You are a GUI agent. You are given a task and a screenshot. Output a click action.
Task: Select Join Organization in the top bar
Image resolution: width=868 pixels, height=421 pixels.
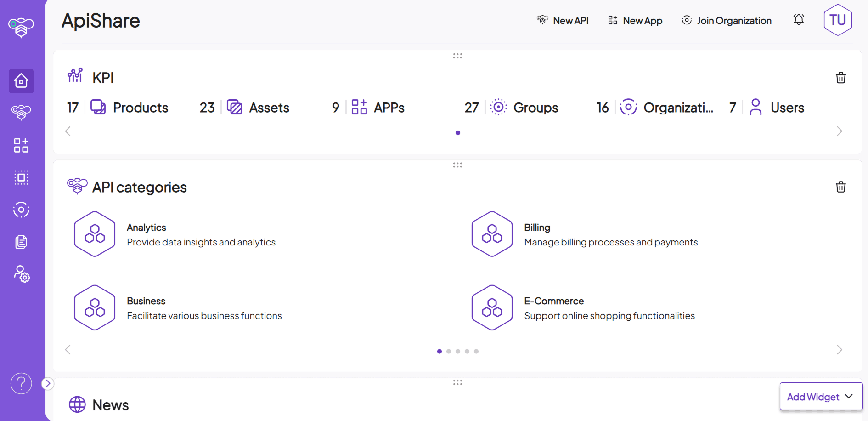point(726,20)
